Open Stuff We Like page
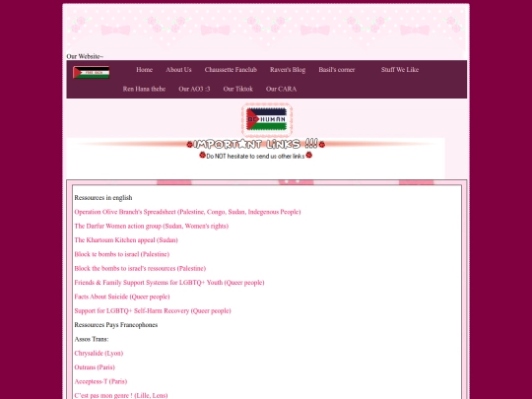This screenshot has width=532, height=399. click(x=400, y=70)
